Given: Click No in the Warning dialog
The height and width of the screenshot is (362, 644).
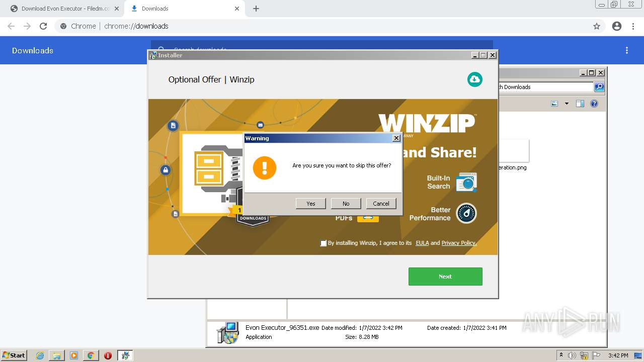Looking at the screenshot, I should (x=346, y=204).
